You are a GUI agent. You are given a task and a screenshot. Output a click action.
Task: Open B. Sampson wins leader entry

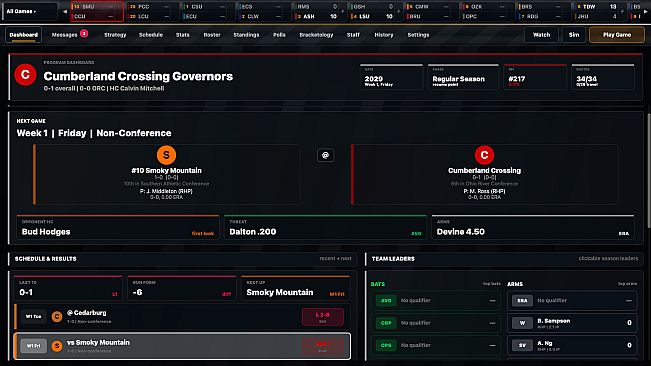[x=572, y=322]
